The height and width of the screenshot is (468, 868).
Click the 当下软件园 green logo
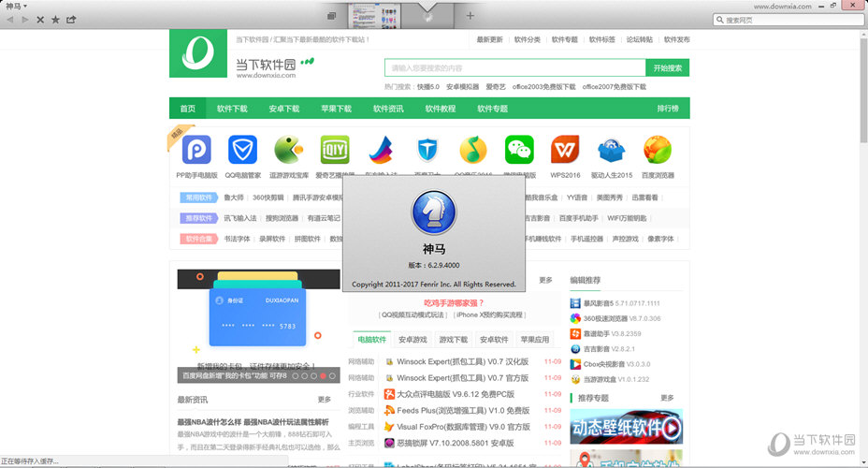198,53
